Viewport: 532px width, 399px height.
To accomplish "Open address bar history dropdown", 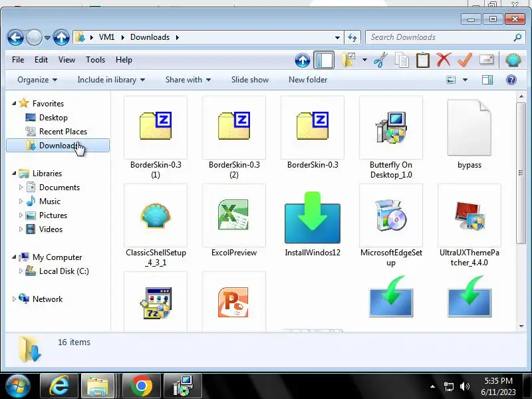I will coord(337,37).
